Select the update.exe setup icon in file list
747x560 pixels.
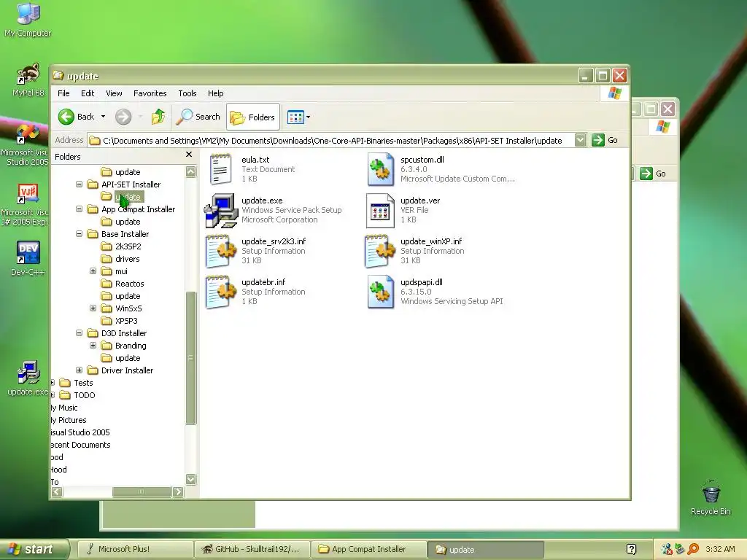[220, 210]
